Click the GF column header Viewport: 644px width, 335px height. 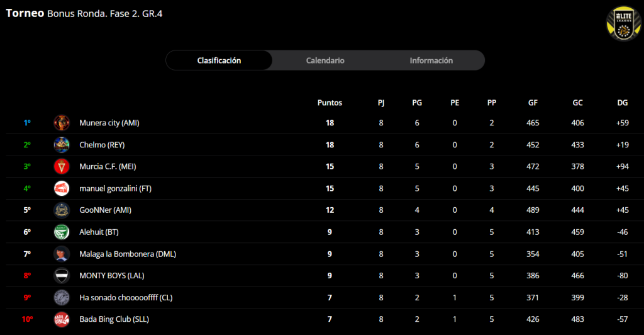pyautogui.click(x=533, y=102)
